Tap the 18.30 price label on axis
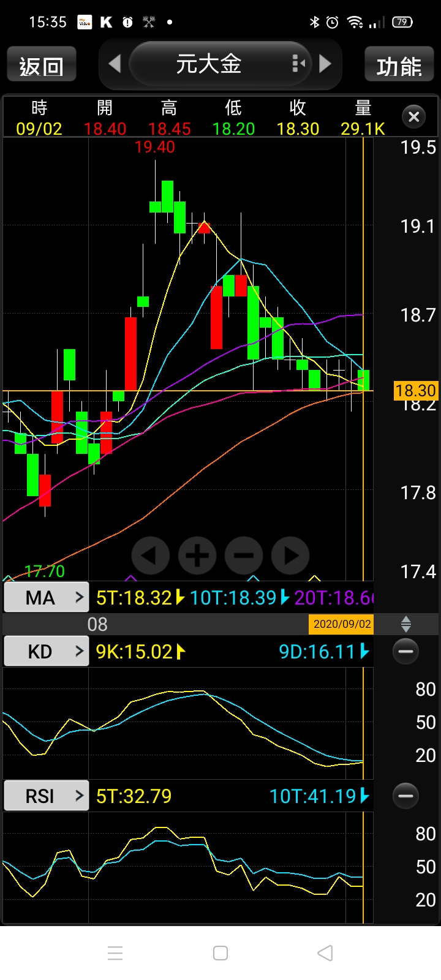The width and height of the screenshot is (441, 980). click(415, 390)
